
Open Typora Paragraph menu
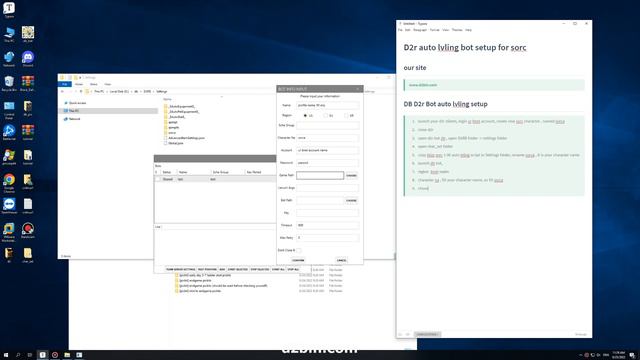[420, 30]
